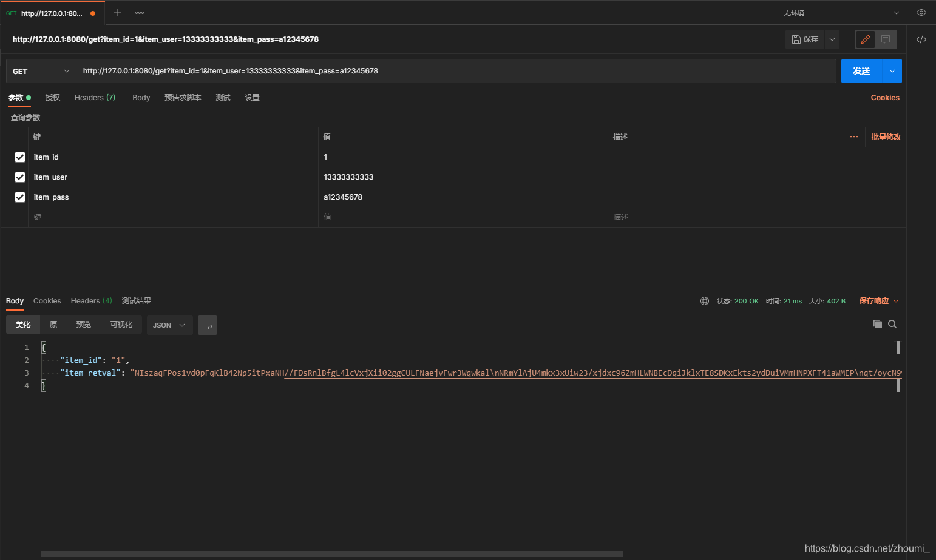Viewport: 936px width, 560px height.
Task: Open the 预请求脚本 tab
Action: point(183,98)
